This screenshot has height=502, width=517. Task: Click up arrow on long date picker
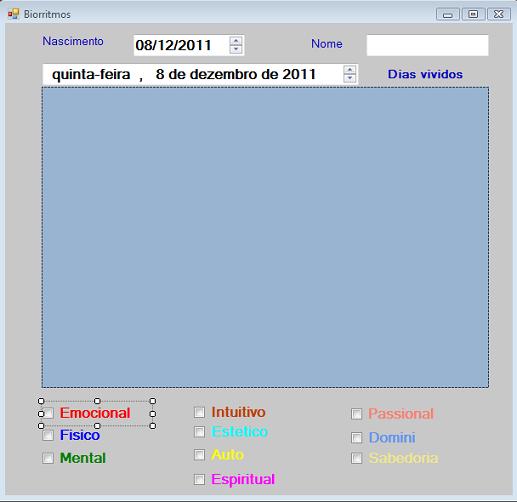[x=350, y=70]
